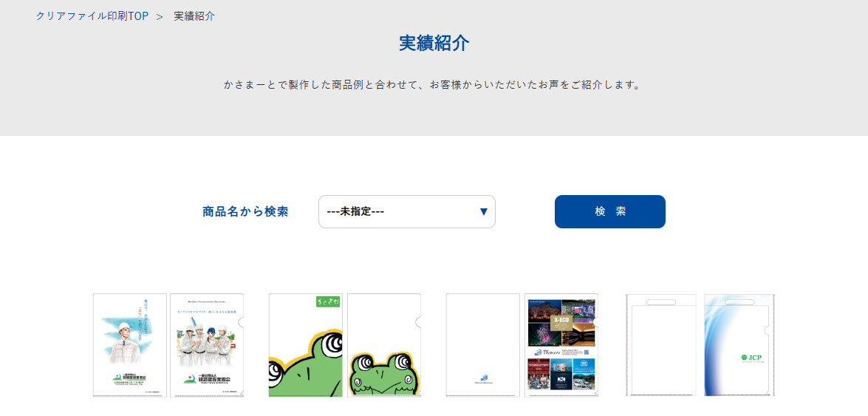
Task: Click the breadcrumb separator arrow
Action: click(160, 16)
